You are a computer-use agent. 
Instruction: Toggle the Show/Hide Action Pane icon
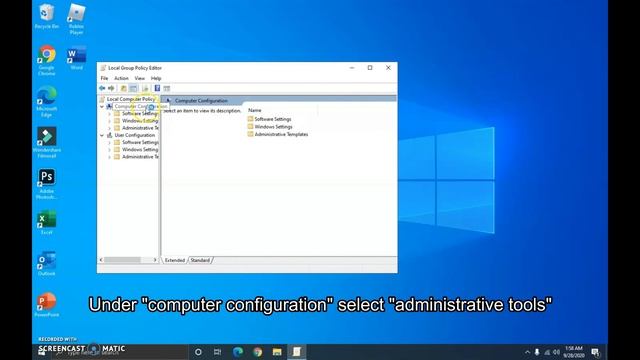point(167,88)
